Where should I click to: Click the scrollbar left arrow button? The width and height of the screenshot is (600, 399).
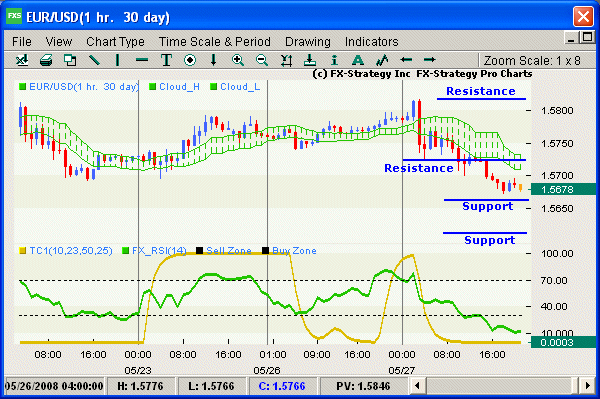click(x=417, y=386)
